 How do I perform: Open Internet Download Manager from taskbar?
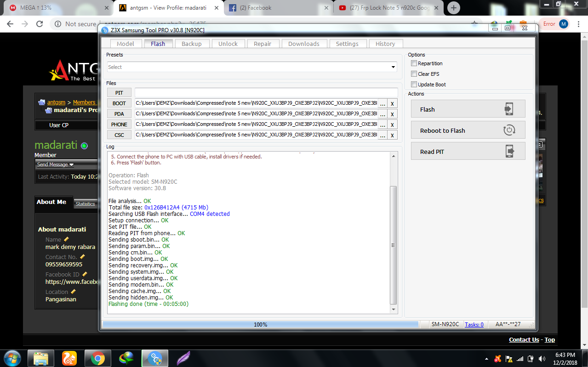tap(126, 358)
